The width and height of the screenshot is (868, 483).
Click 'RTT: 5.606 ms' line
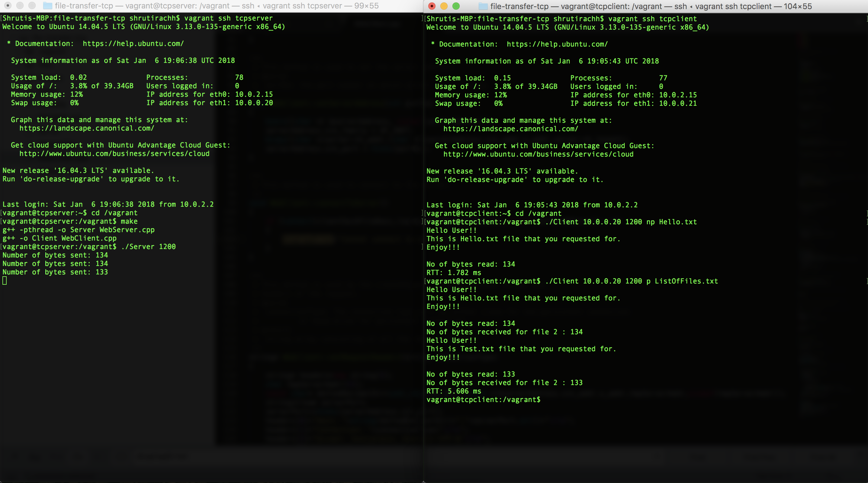click(454, 391)
